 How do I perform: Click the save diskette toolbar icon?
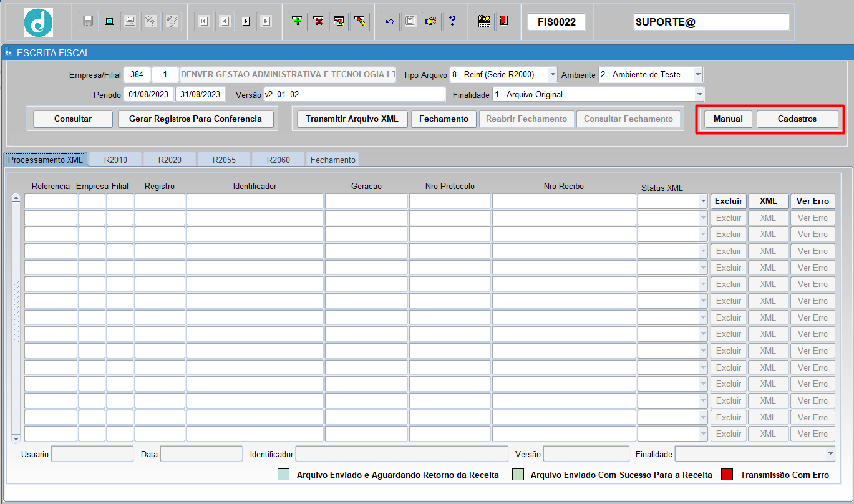pos(88,21)
